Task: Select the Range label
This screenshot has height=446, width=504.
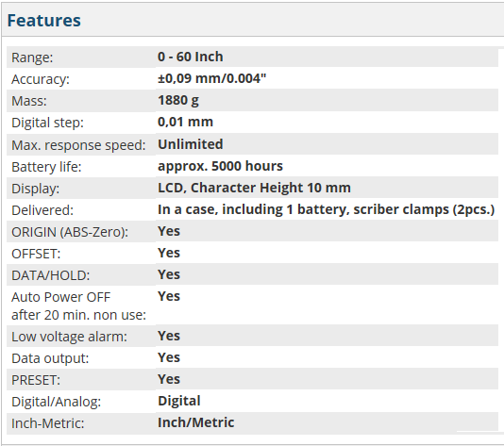Action: 32,58
